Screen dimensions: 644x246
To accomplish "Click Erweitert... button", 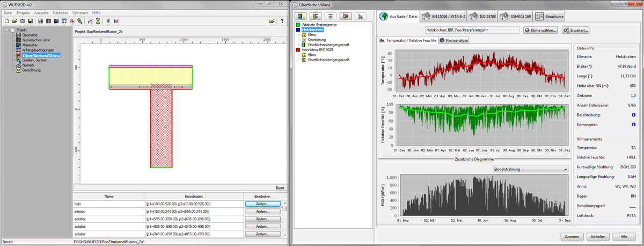I will tap(575, 30).
